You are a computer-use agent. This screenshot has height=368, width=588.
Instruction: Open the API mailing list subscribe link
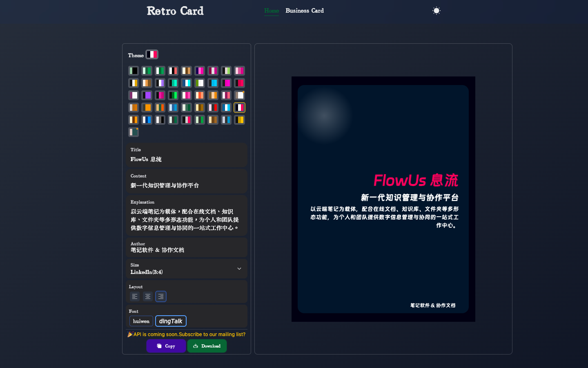[187, 334]
